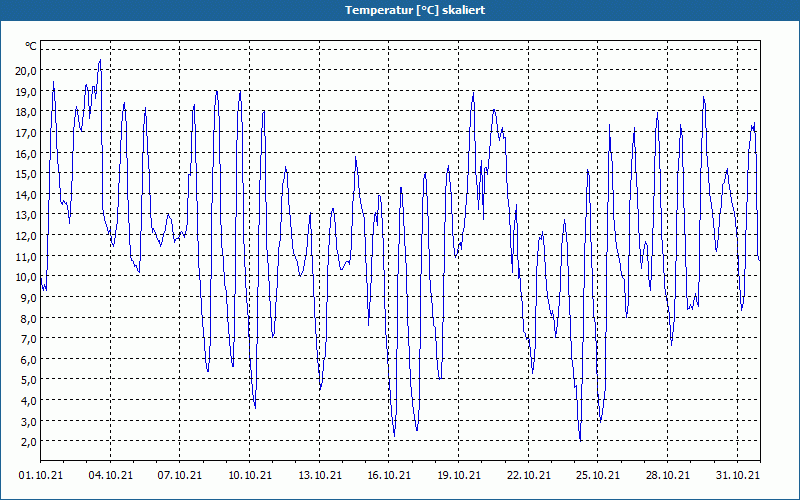Click the 18,0 y-axis label

[x=26, y=112]
